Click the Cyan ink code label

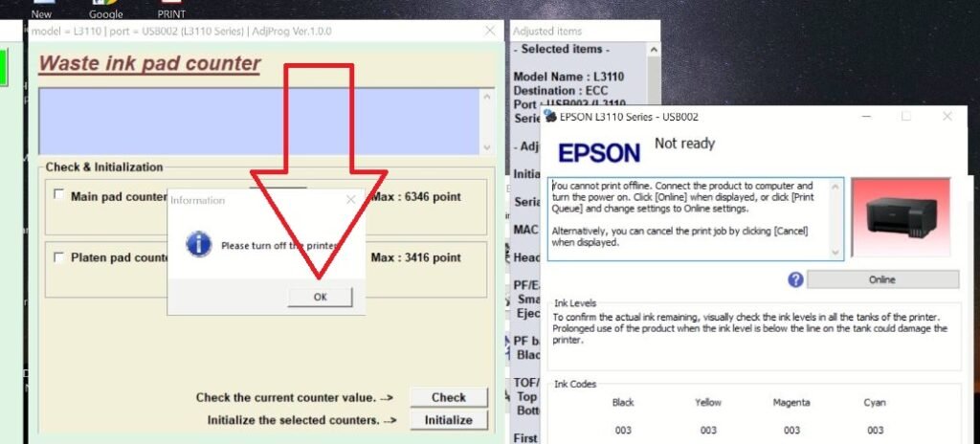click(x=875, y=402)
